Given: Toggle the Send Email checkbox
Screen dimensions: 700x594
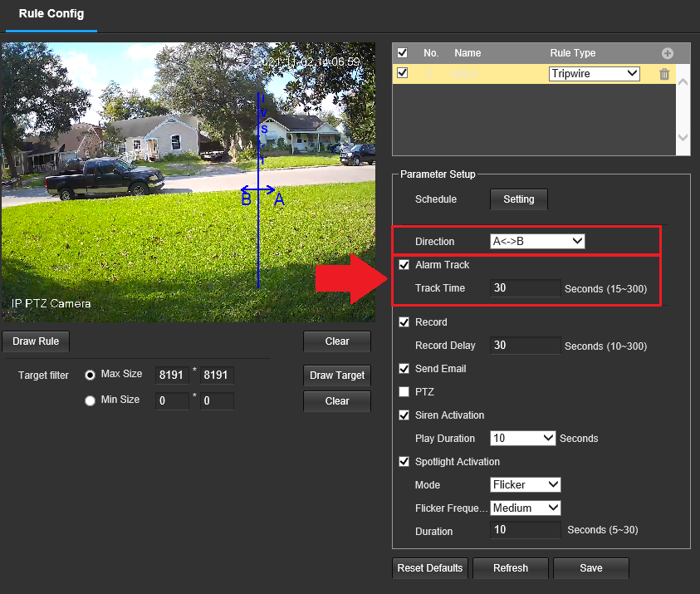Looking at the screenshot, I should pyautogui.click(x=404, y=369).
